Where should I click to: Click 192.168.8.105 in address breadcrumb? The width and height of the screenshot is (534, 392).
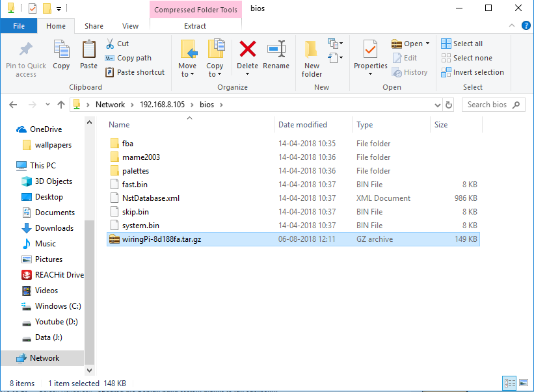tap(162, 105)
